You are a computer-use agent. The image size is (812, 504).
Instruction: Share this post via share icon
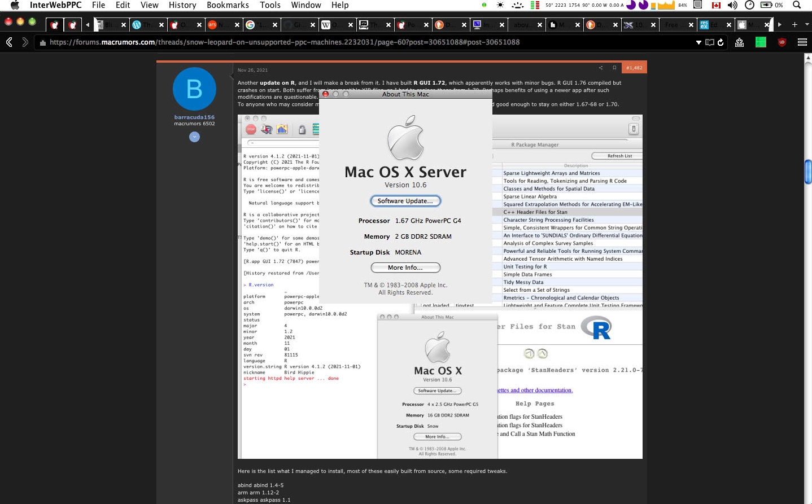[600, 68]
